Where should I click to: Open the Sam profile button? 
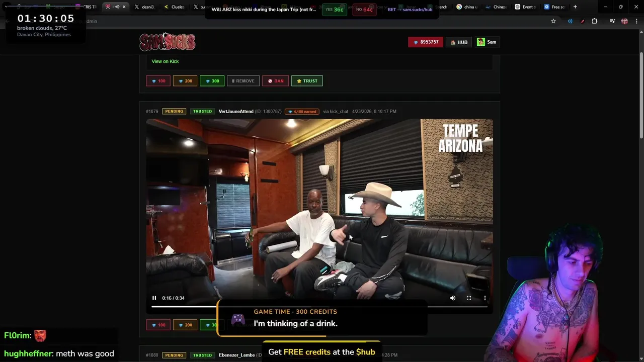(487, 42)
